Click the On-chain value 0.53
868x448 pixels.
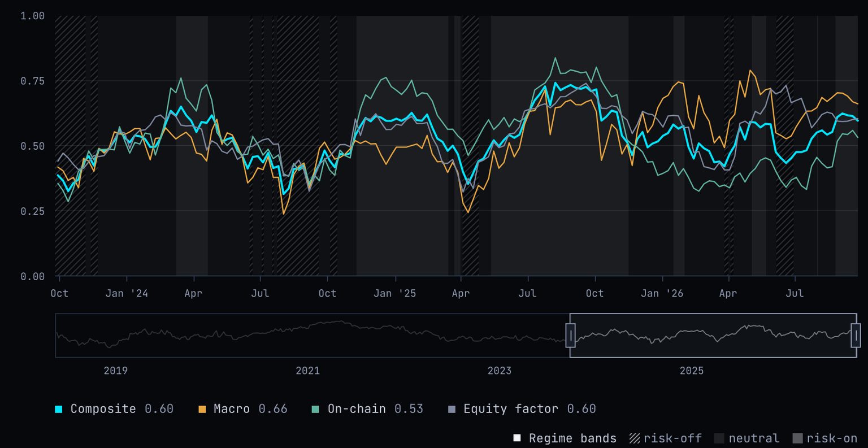(409, 409)
